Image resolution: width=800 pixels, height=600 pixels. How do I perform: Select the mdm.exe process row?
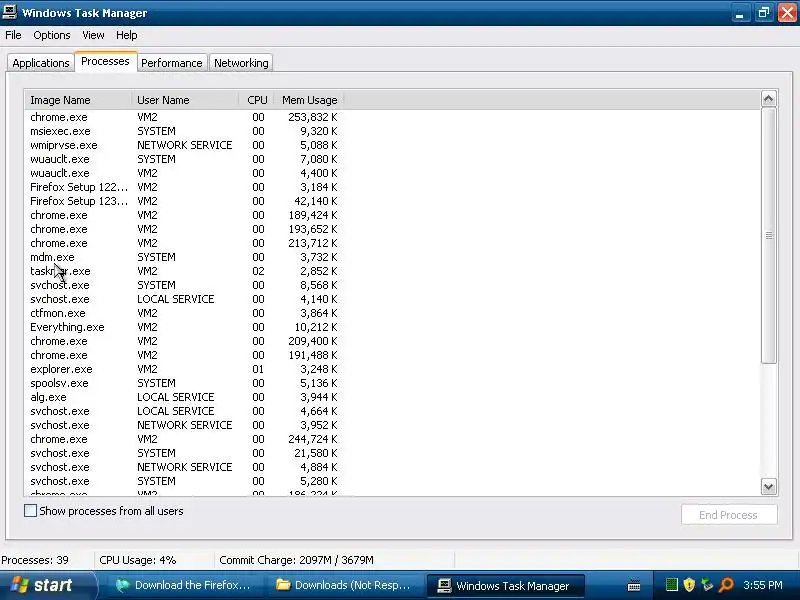184,257
